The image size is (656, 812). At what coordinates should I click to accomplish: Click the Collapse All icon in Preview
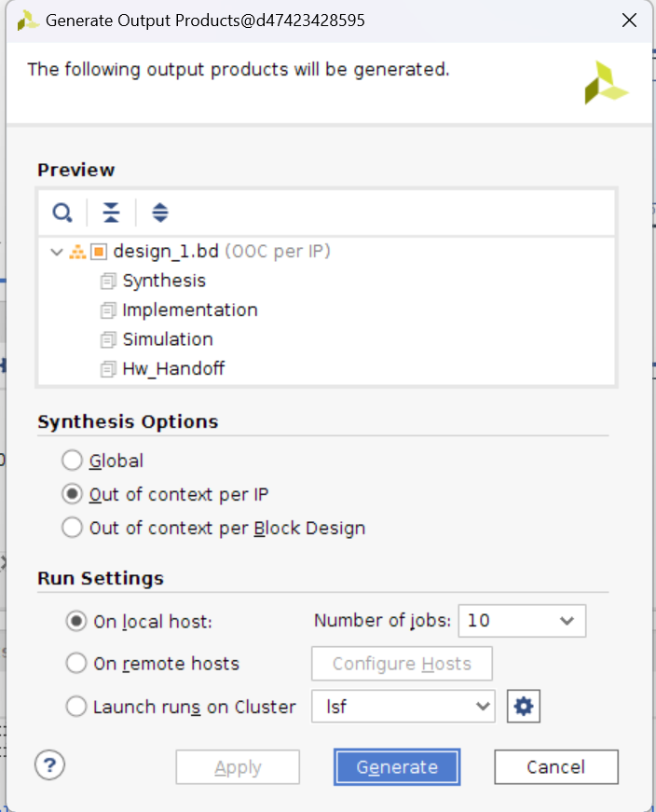coord(111,213)
